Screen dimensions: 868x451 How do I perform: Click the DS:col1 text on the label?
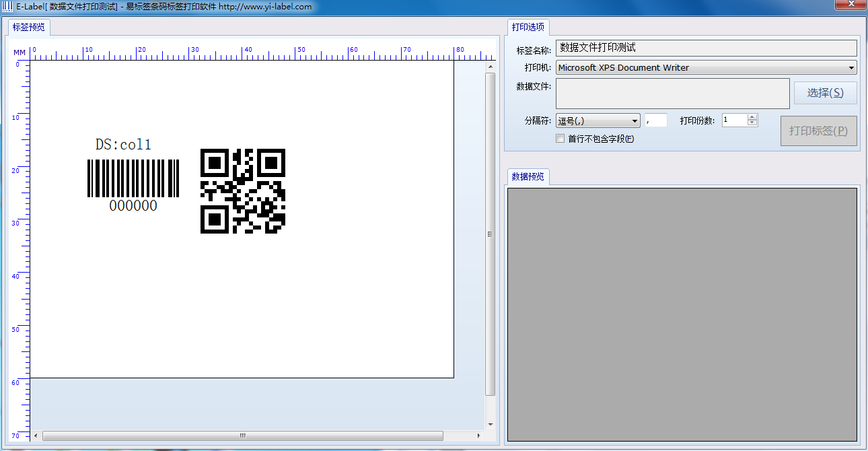(x=123, y=145)
